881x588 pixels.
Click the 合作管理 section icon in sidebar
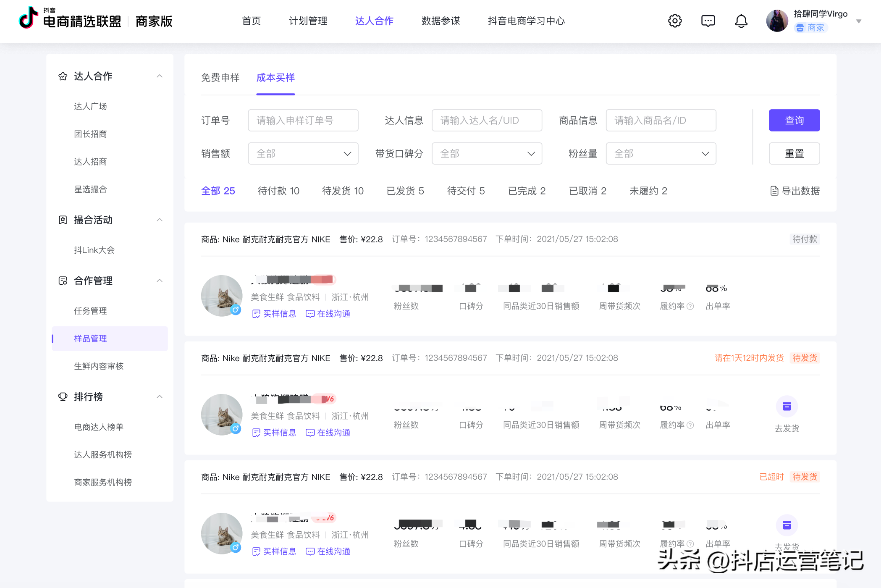click(63, 281)
